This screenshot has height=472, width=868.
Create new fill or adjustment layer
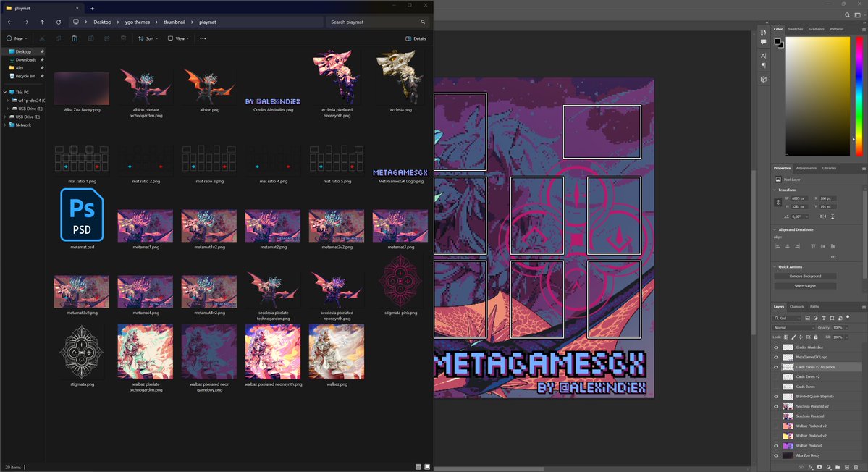pyautogui.click(x=829, y=468)
